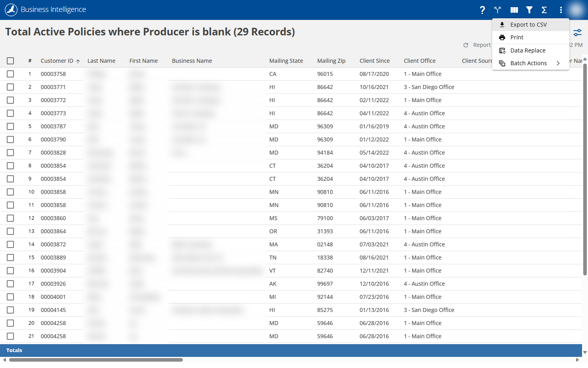
Task: Choose Export to CSV from the menu
Action: (531, 25)
